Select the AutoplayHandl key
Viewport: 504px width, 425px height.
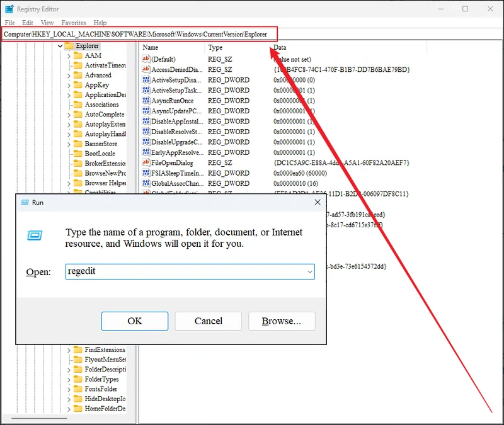pos(105,134)
